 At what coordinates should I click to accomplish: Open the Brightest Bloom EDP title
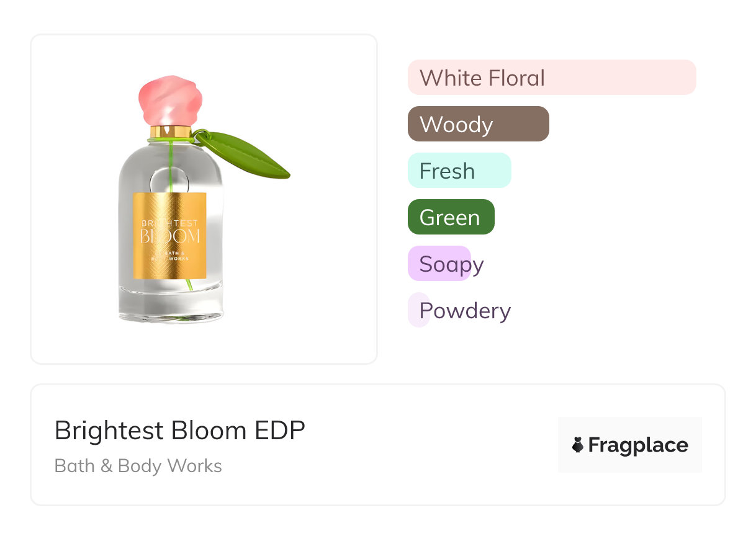[x=180, y=431]
